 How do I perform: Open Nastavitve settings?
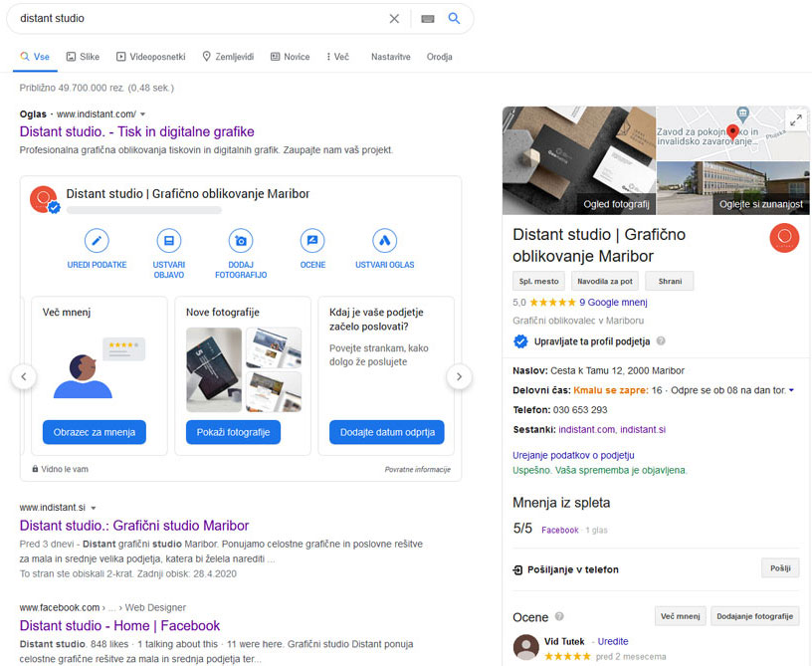[390, 57]
